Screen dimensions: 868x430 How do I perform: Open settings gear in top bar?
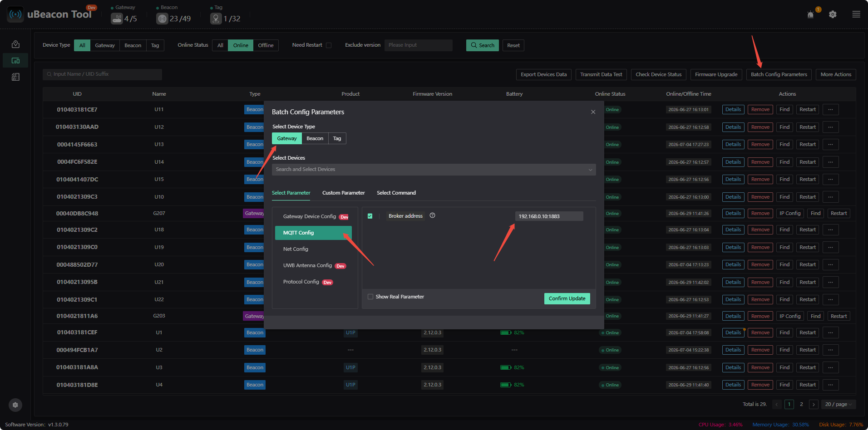(x=833, y=15)
